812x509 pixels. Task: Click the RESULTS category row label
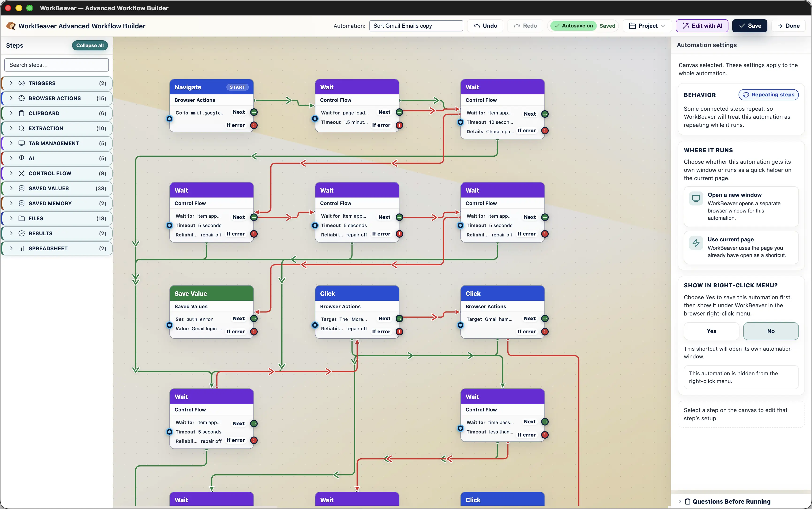(x=40, y=233)
